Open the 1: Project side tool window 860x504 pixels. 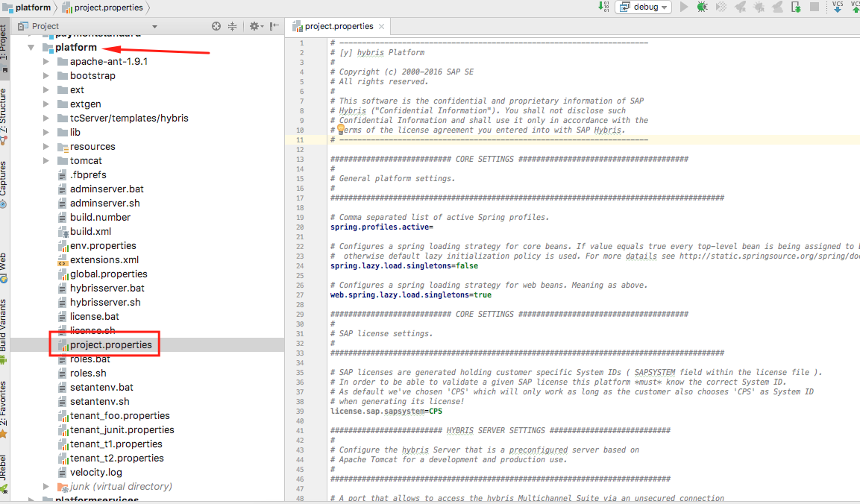[x=4, y=49]
